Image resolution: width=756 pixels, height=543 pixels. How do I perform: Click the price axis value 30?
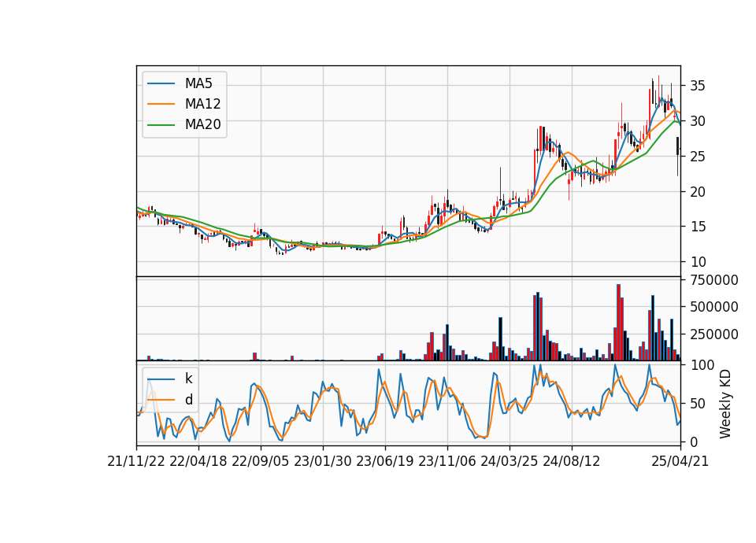point(698,121)
